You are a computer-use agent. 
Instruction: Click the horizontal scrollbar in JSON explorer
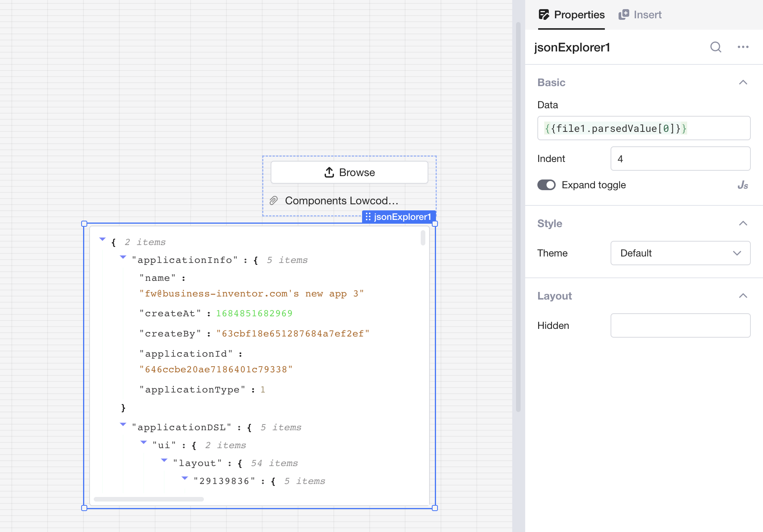(149, 499)
